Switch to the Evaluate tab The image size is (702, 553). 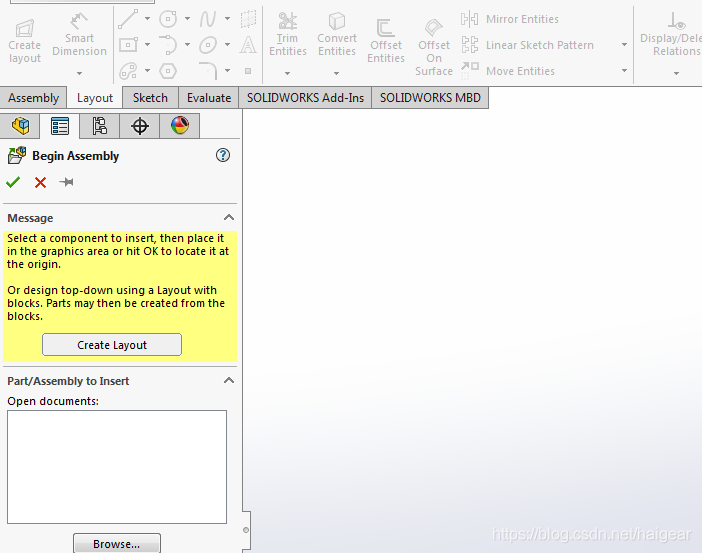209,98
